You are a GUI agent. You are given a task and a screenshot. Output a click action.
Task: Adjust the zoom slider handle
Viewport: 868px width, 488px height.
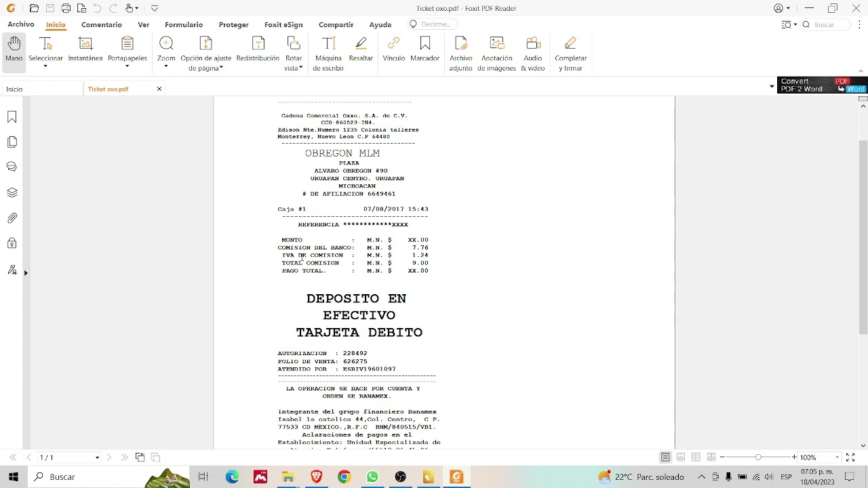pos(758,457)
